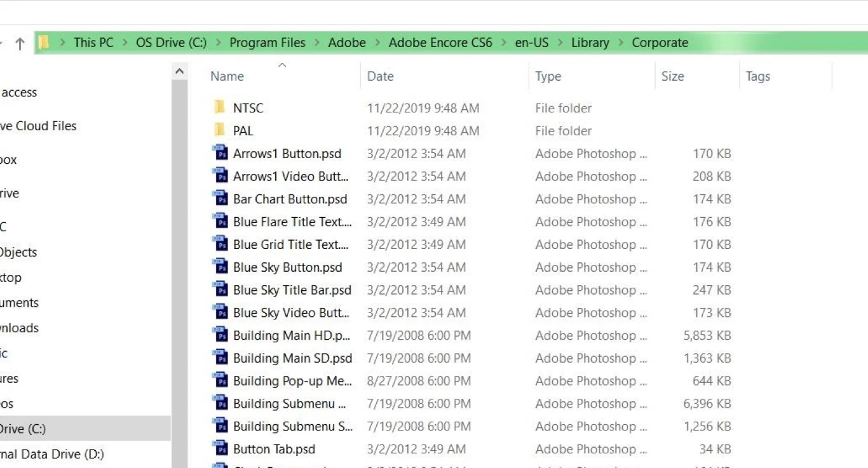Navigate to Adobe breadcrumb folder

coord(347,43)
